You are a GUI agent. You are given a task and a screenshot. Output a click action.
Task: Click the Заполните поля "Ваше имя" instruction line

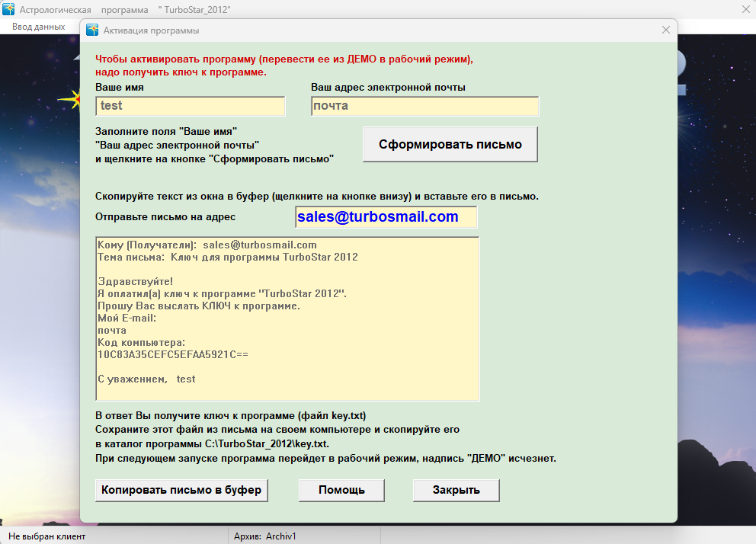(x=166, y=131)
